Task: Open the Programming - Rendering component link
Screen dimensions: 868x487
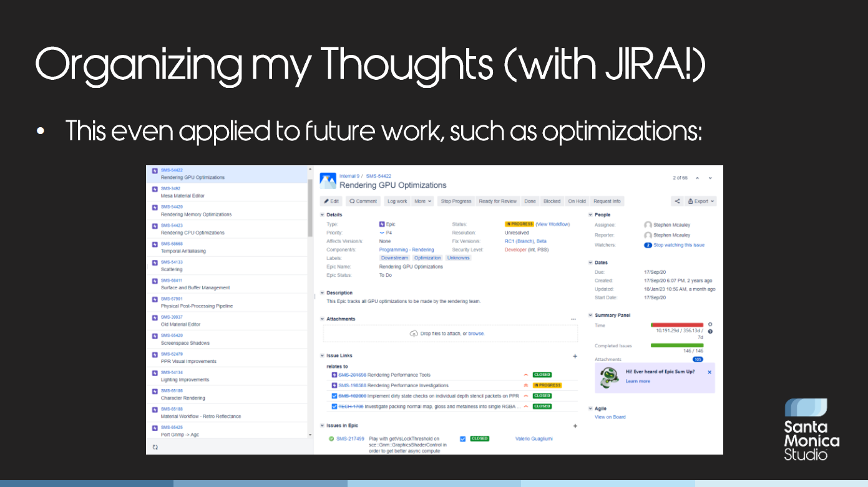Action: click(x=406, y=249)
